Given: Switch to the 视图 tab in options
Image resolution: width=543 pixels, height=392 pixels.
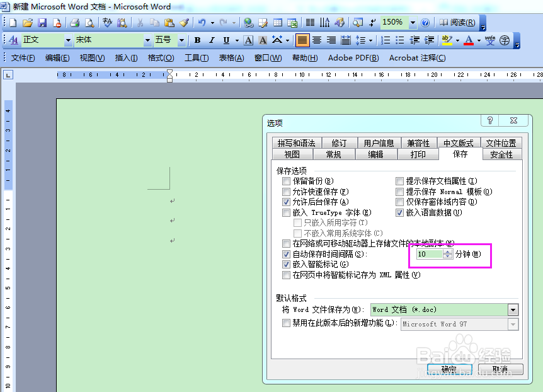Looking at the screenshot, I should tap(292, 154).
